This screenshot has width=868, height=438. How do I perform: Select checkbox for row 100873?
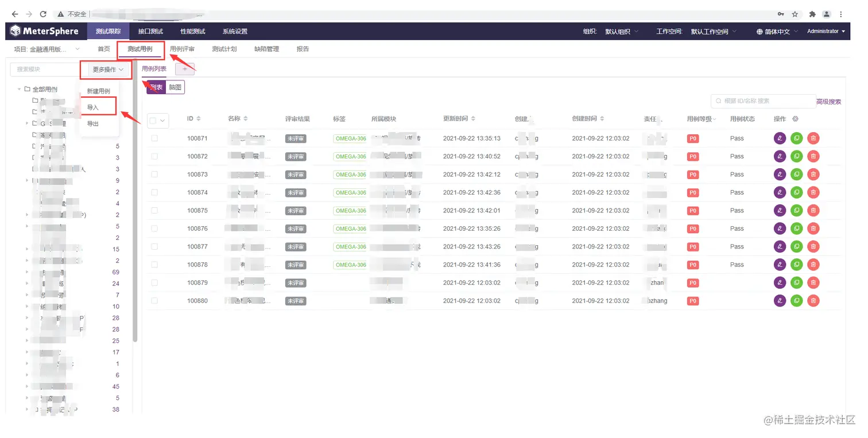click(154, 175)
